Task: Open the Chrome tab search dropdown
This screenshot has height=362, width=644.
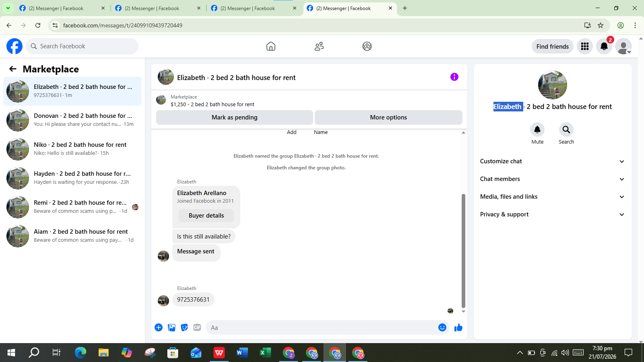Action: [x=8, y=8]
